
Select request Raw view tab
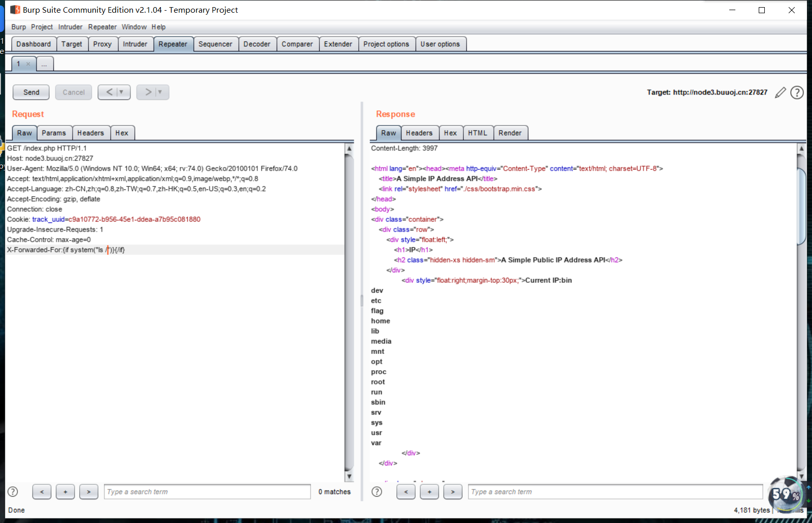pos(24,133)
